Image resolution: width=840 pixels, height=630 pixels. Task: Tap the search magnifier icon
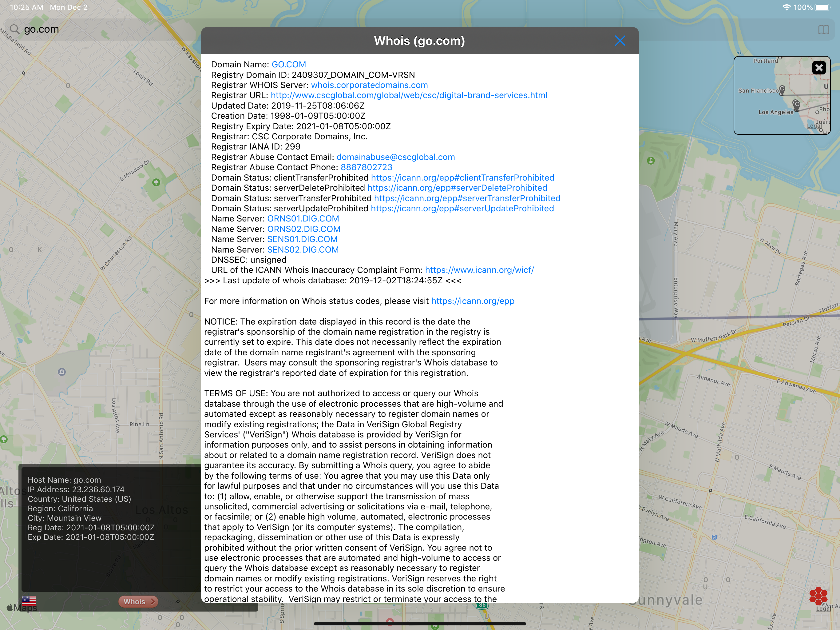(x=14, y=29)
